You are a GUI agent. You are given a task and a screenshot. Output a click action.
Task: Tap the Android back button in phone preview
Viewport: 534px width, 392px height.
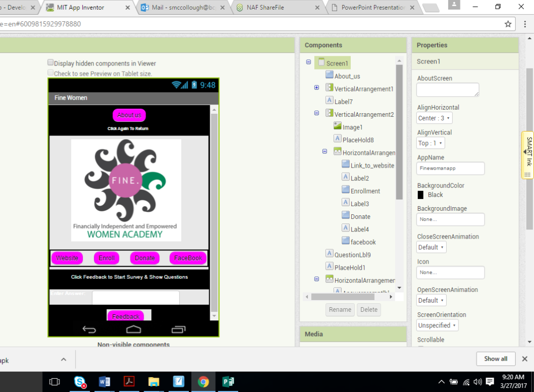click(x=89, y=330)
